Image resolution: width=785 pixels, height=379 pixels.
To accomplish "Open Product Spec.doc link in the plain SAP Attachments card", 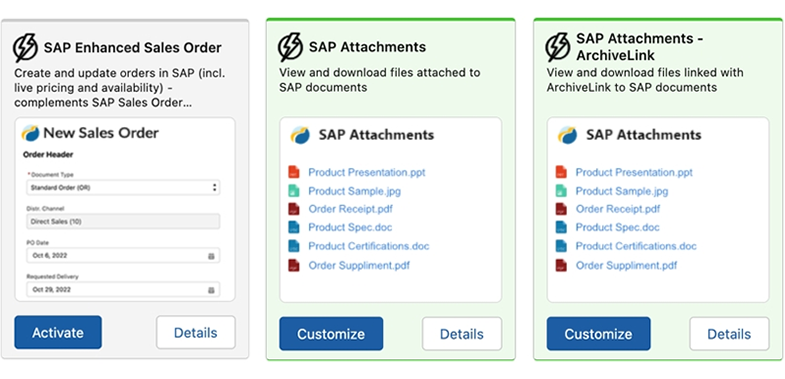I will click(x=350, y=227).
